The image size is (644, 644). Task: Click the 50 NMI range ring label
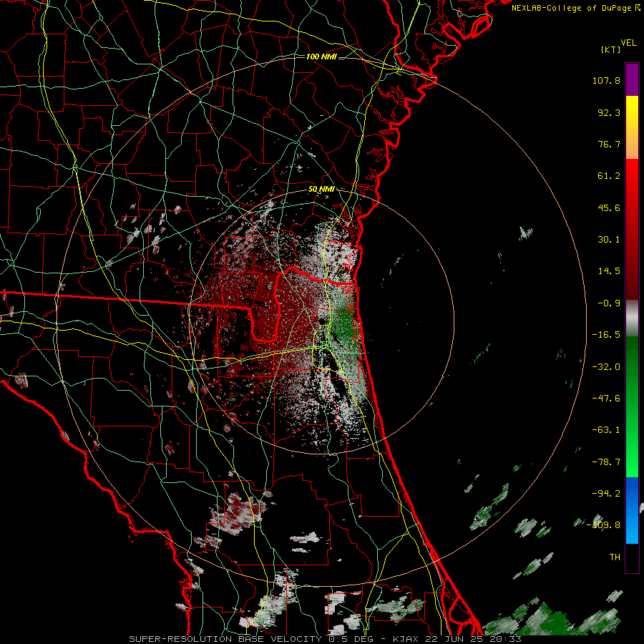(321, 190)
